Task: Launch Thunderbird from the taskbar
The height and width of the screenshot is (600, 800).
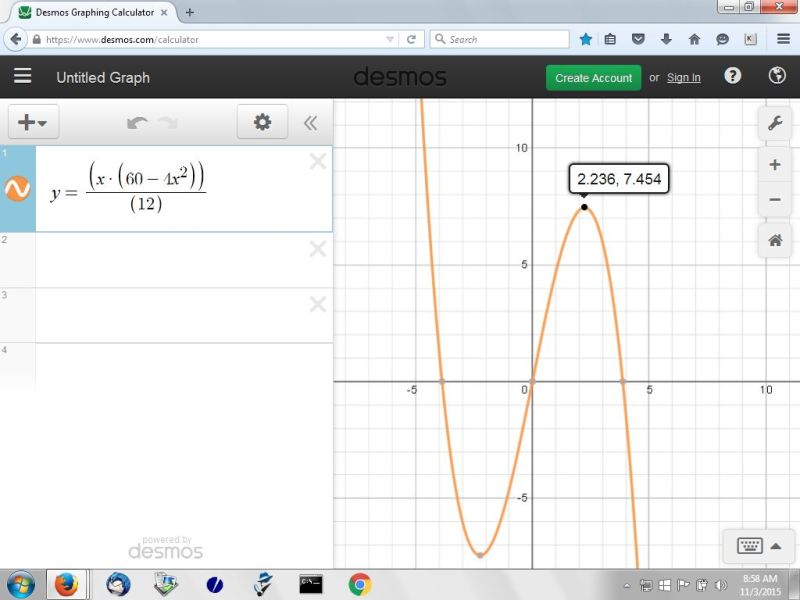Action: pyautogui.click(x=118, y=584)
